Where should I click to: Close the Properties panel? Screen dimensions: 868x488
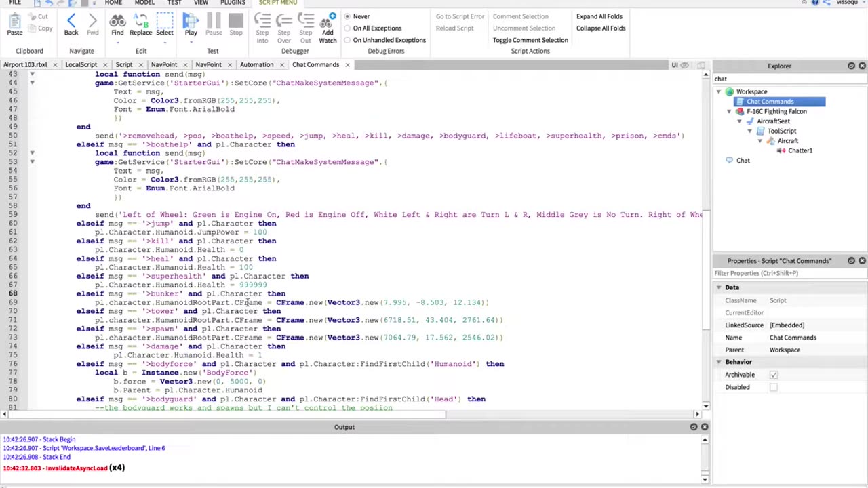862,260
